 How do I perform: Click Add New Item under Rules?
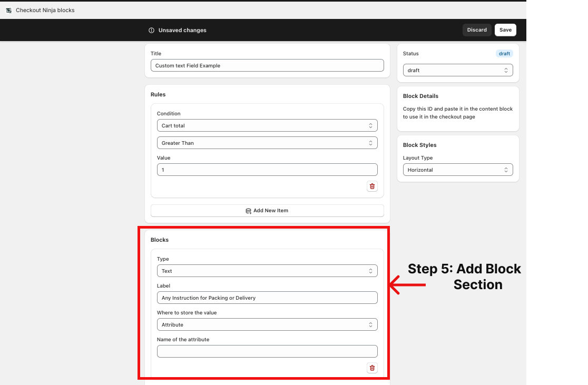[x=267, y=211]
